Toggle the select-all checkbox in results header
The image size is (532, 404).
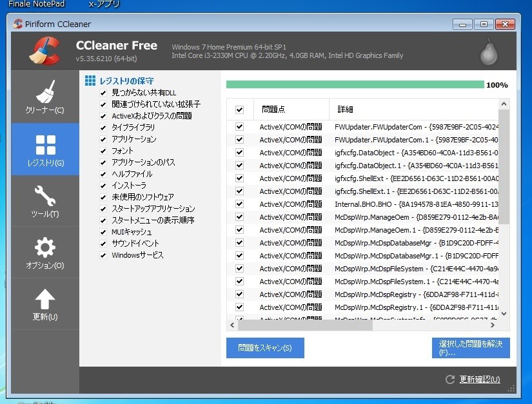pyautogui.click(x=239, y=110)
